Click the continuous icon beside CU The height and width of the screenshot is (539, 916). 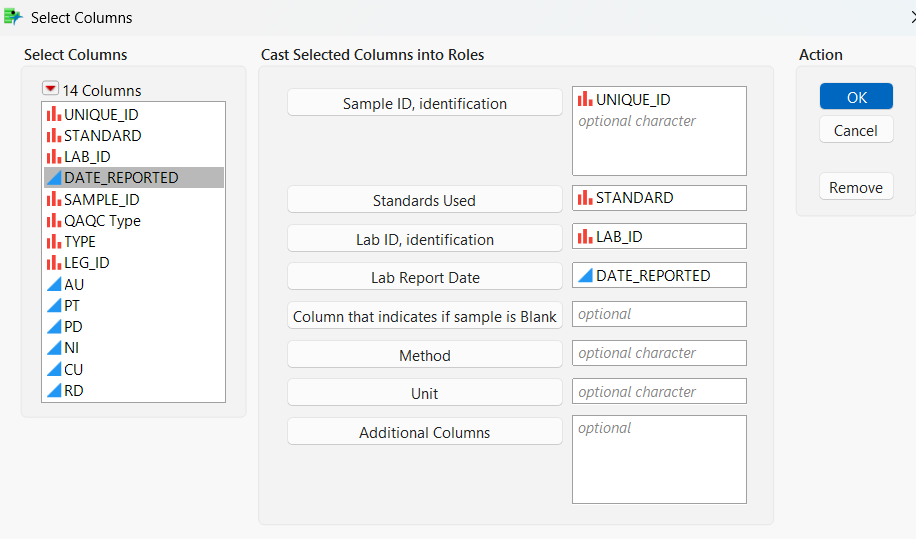click(x=54, y=369)
